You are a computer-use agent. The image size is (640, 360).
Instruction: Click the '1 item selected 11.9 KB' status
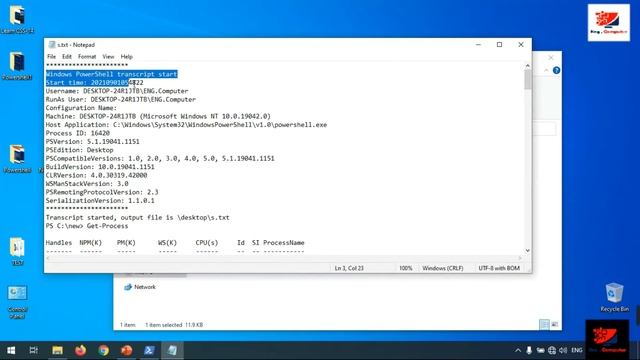click(x=174, y=325)
